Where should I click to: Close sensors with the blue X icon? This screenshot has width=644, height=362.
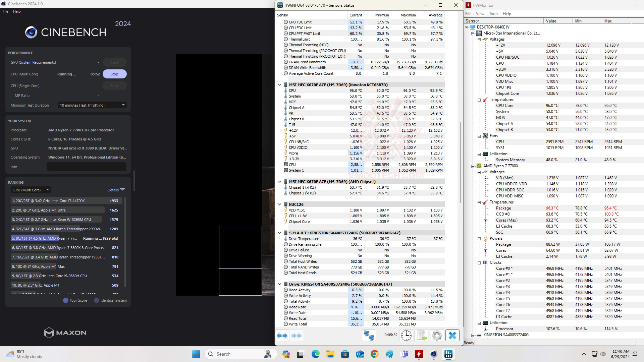[452, 336]
